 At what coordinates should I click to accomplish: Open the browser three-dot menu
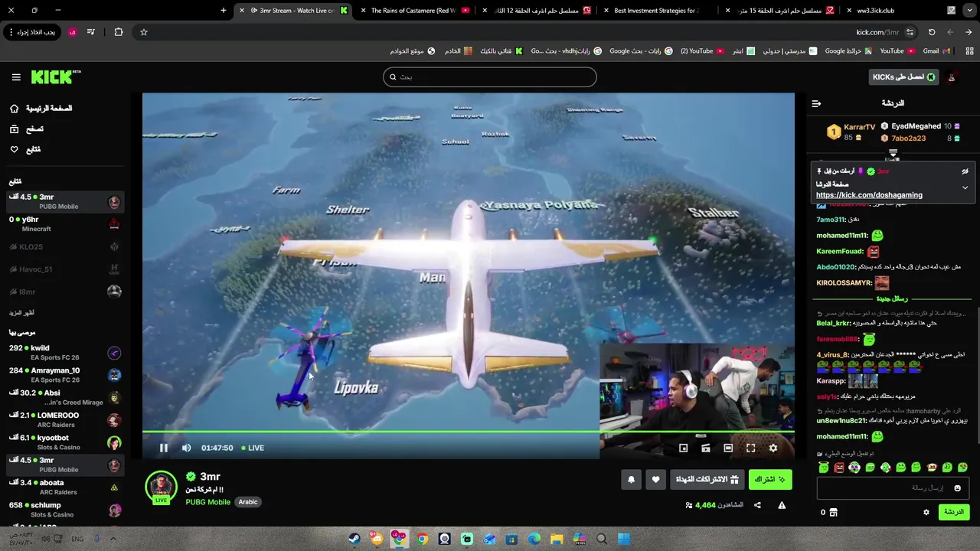(11, 32)
